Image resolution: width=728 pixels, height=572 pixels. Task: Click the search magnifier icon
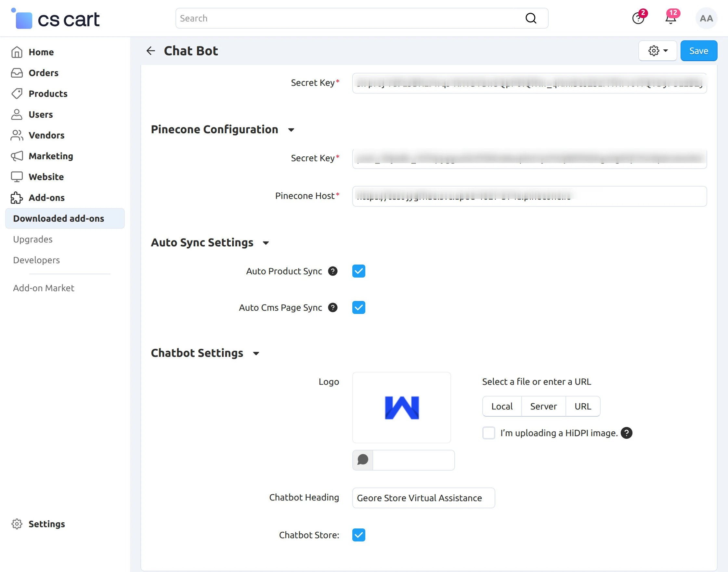coord(531,18)
